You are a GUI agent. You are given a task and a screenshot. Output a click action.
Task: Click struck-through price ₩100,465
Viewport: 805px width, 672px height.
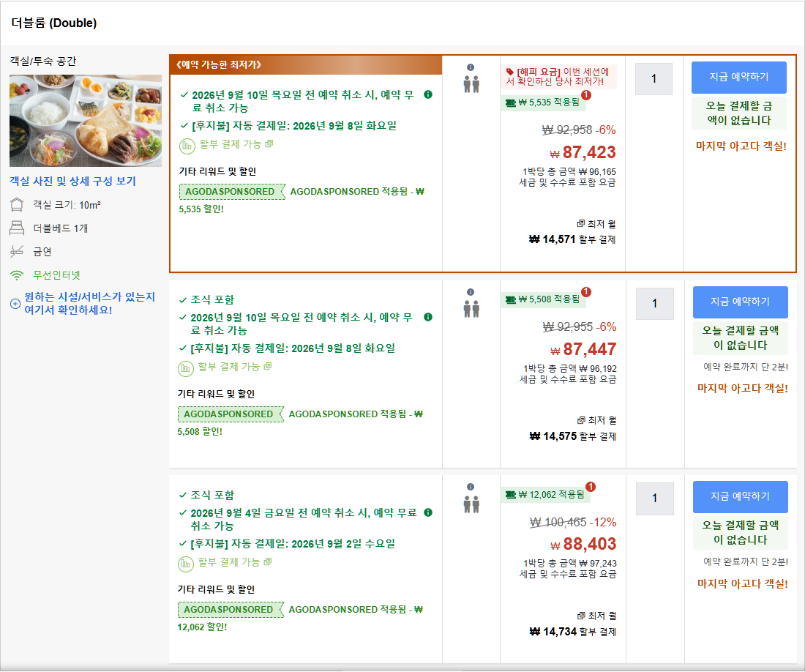pyautogui.click(x=558, y=522)
